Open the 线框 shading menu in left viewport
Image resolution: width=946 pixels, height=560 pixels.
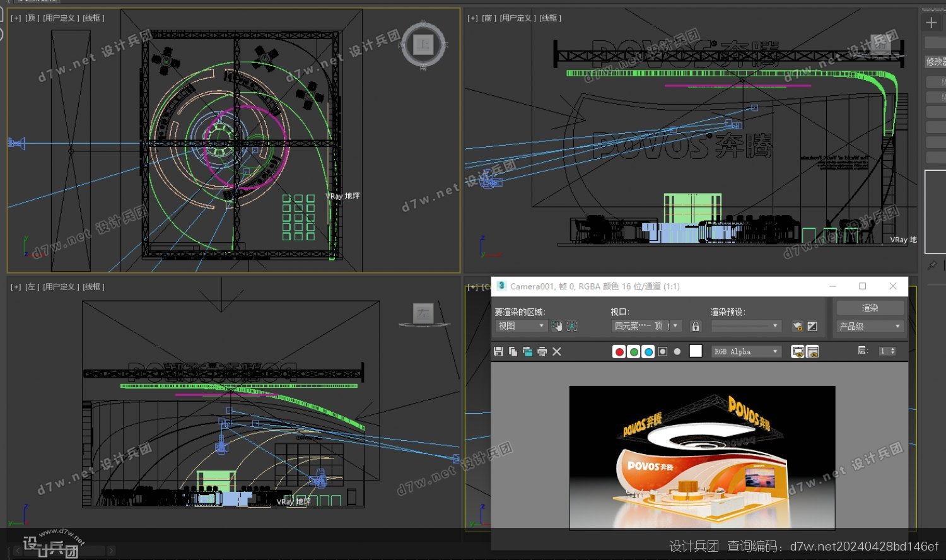[93, 286]
